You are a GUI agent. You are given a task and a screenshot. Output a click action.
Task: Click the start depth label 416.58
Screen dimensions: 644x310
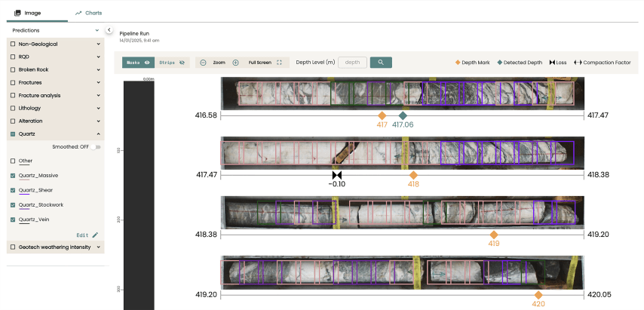[x=206, y=115]
